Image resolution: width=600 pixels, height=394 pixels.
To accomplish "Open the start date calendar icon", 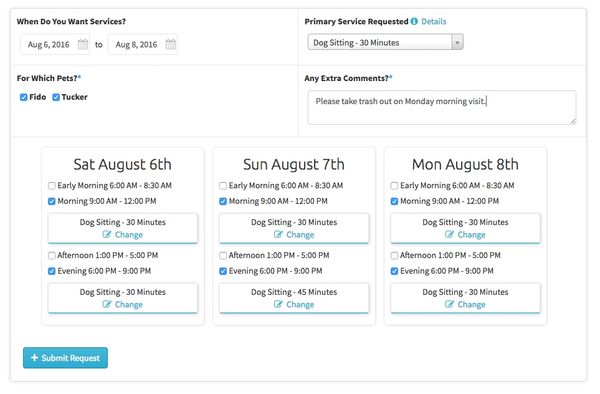I will 83,44.
